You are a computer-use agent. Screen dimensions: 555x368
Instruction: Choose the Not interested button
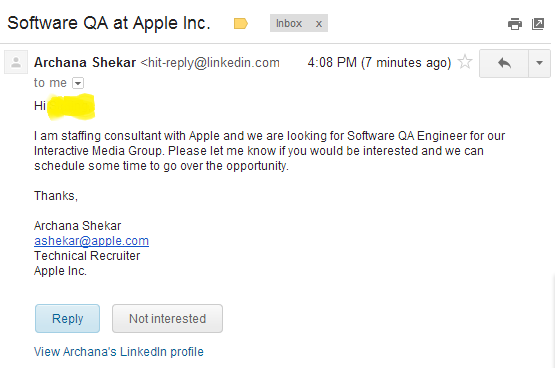(x=167, y=318)
